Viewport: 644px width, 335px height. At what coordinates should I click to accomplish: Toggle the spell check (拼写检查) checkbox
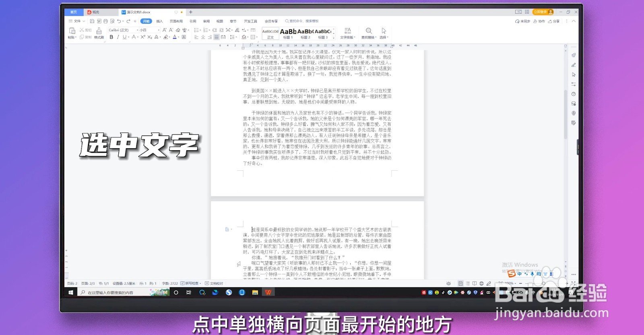click(x=183, y=283)
